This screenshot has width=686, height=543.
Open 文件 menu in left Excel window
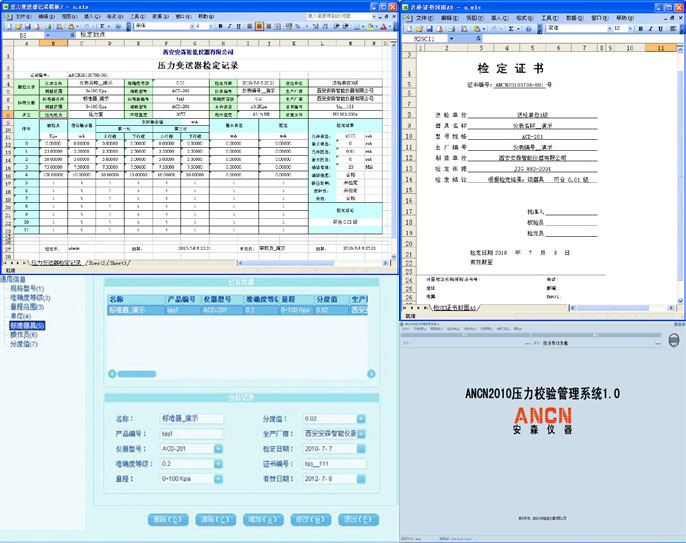23,16
